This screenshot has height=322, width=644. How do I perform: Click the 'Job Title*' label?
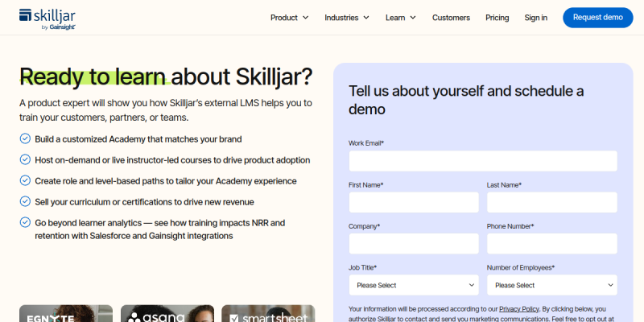pos(363,267)
